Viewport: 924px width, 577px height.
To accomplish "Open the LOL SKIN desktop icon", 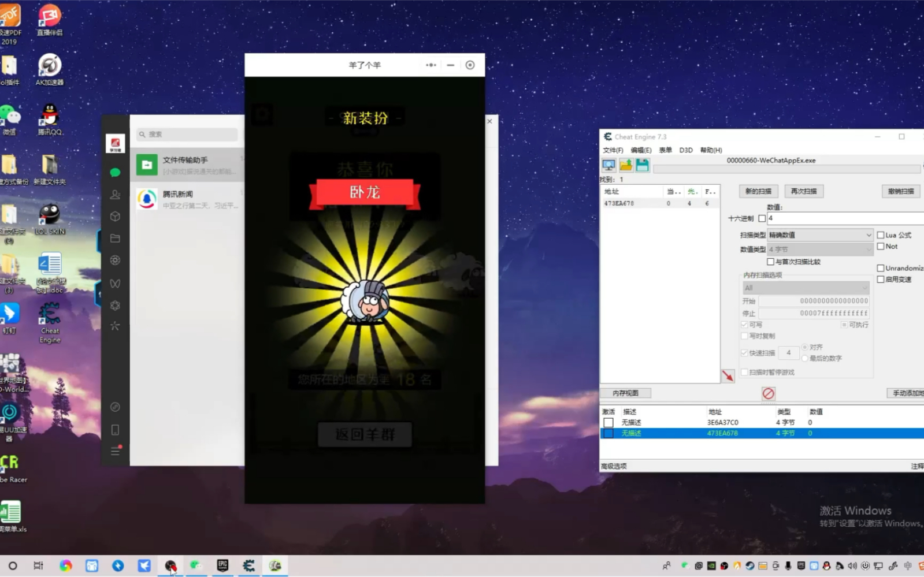I will 50,219.
